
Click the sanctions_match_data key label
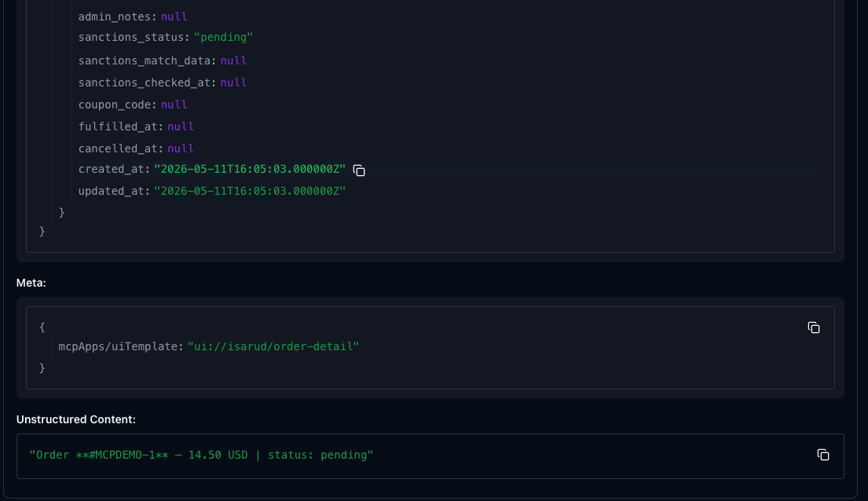(x=145, y=60)
